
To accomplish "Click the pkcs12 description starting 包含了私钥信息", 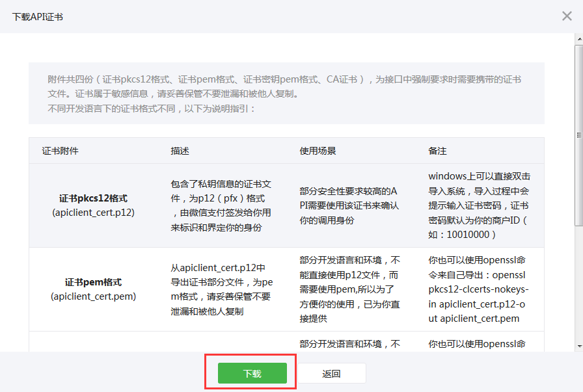I will [x=217, y=205].
